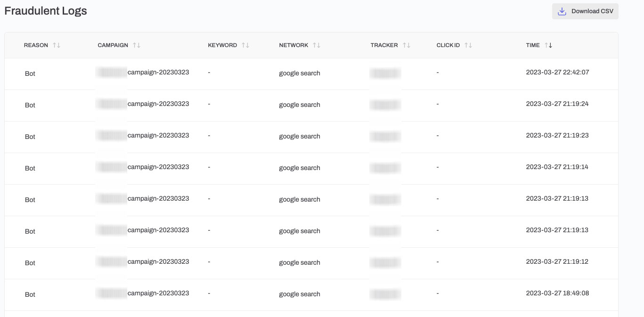
Task: Click the Fraudulent Logs page heading
Action: point(46,11)
